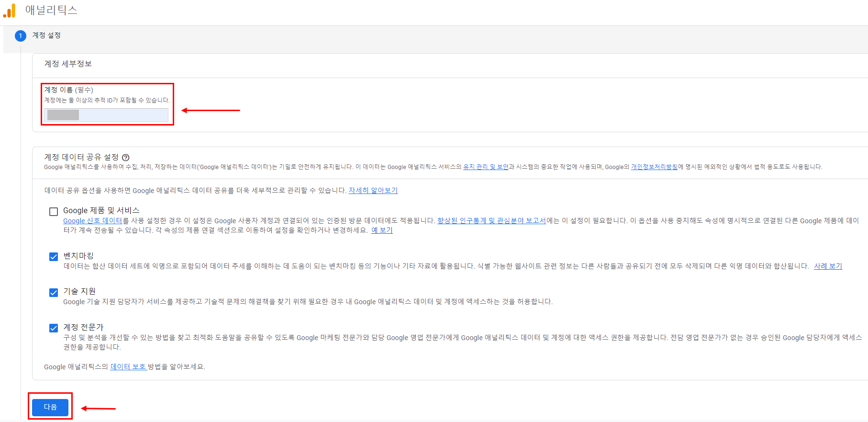The height and width of the screenshot is (422, 868).
Task: Click the 계정 데이터 공유 설정 heading
Action: pos(81,157)
